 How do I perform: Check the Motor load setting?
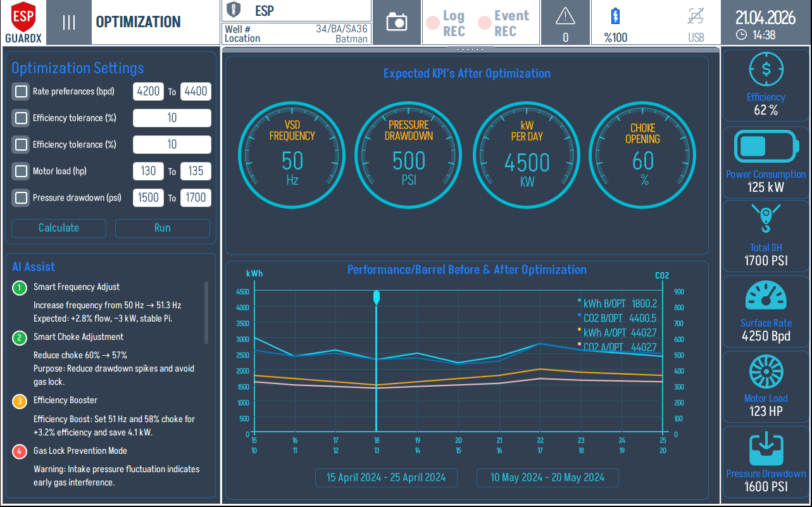tap(21, 171)
